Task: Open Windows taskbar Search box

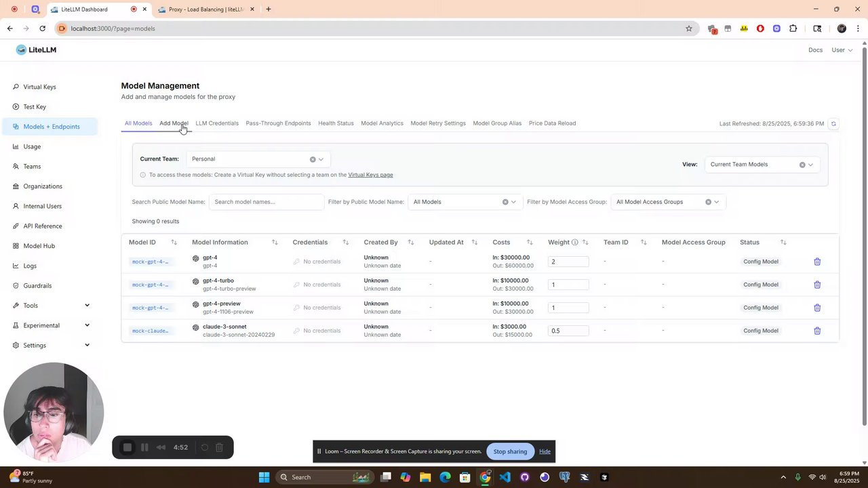Action: pyautogui.click(x=324, y=477)
